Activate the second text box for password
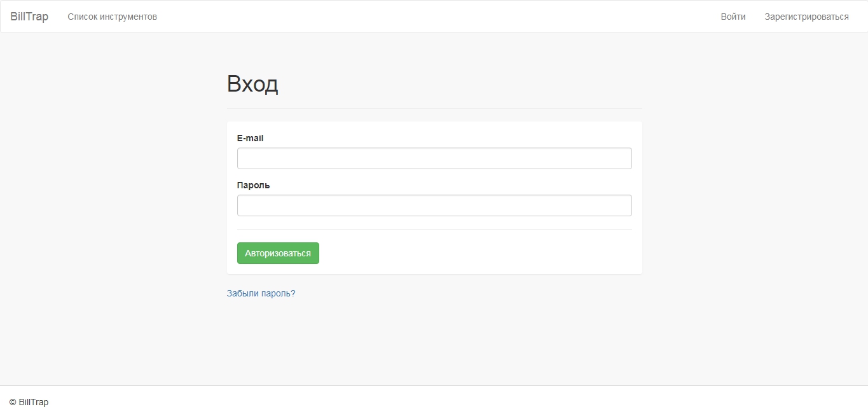 434,205
